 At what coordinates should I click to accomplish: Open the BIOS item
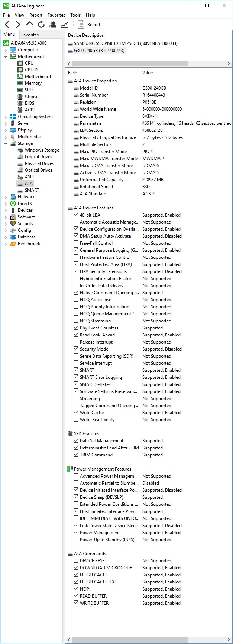[x=29, y=103]
